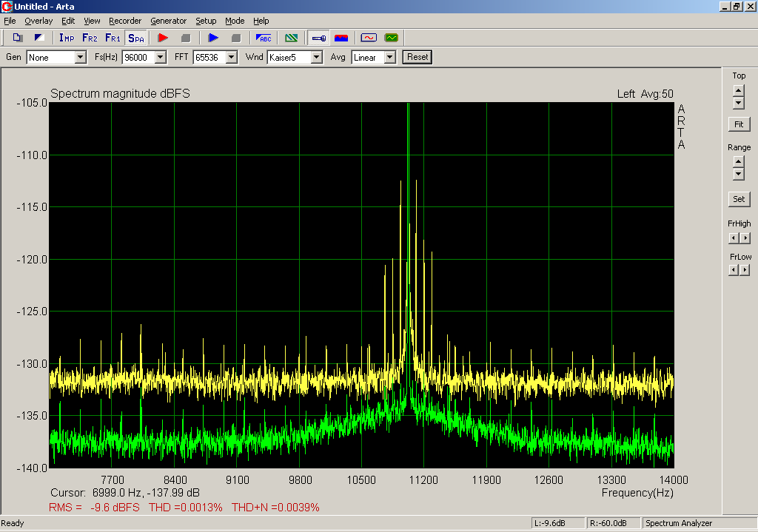
Task: Open the Setup menu
Action: (206, 21)
